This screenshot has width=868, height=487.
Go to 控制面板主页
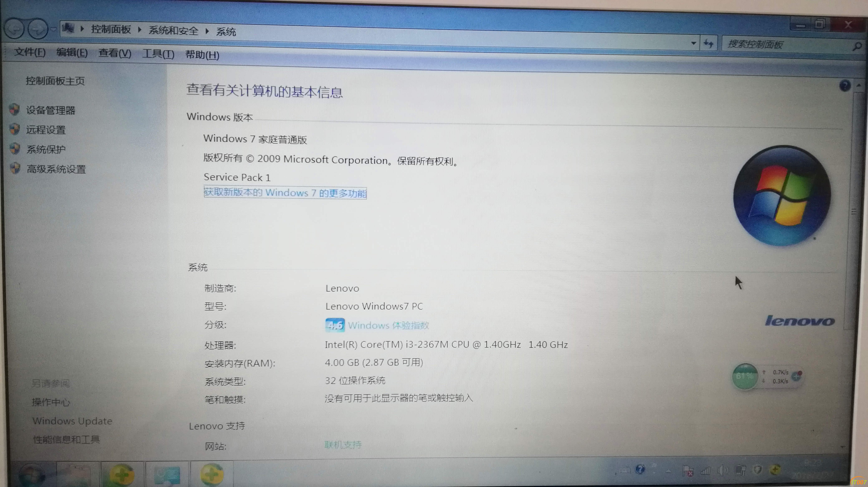(55, 81)
